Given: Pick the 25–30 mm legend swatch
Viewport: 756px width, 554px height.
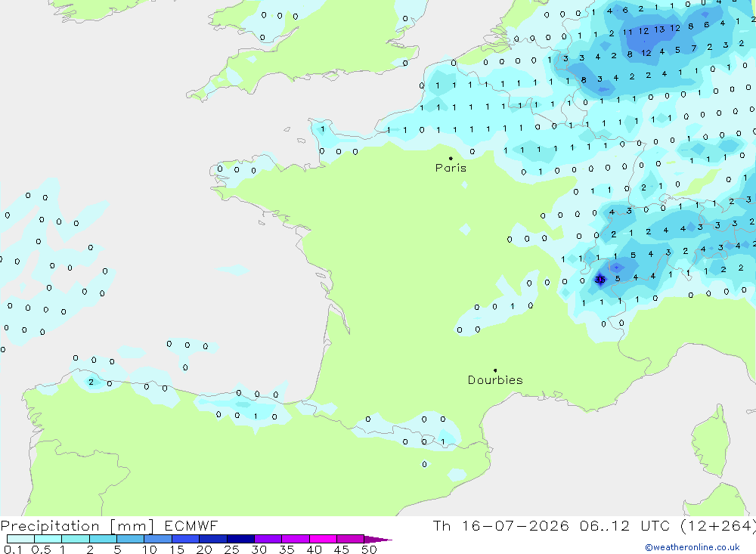Looking at the screenshot, I should click(x=240, y=539).
